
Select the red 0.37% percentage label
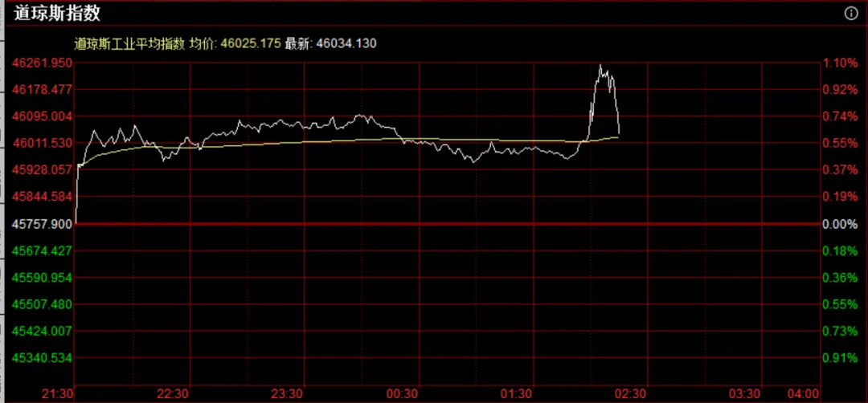(840, 169)
